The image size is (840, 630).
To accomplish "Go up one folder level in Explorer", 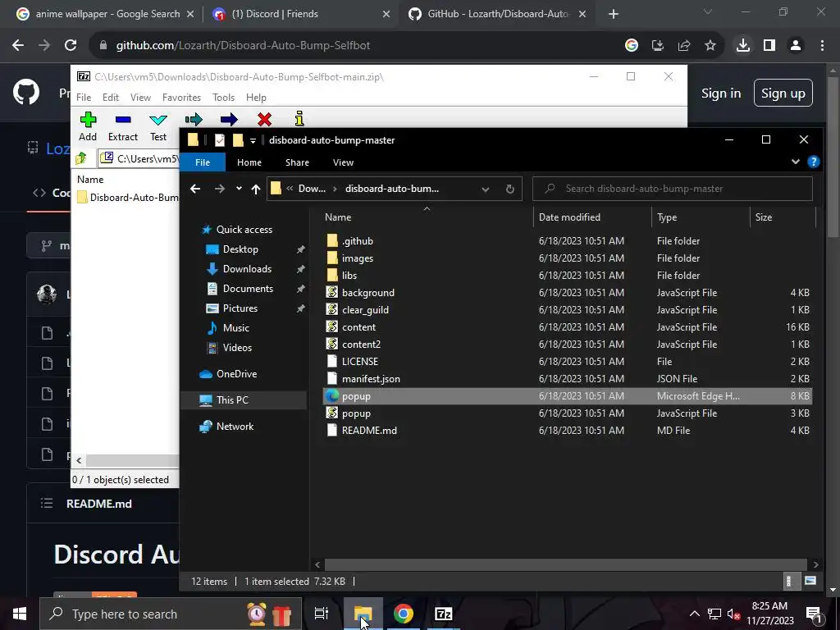I will (x=256, y=189).
